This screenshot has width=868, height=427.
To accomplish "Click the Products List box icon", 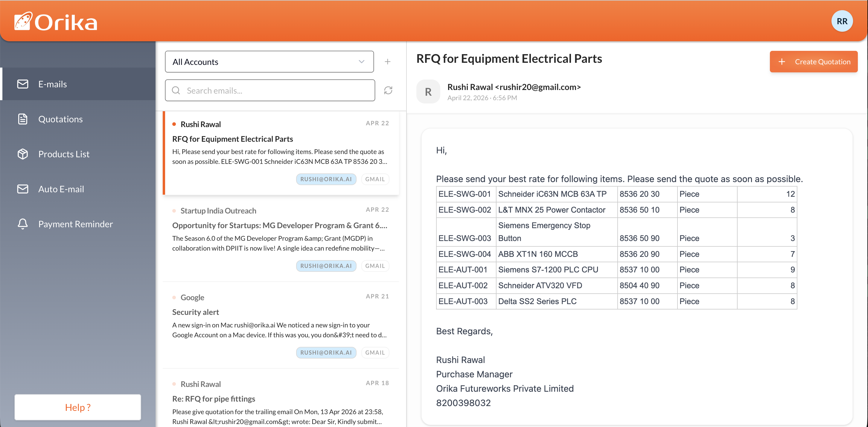I will pyautogui.click(x=22, y=154).
